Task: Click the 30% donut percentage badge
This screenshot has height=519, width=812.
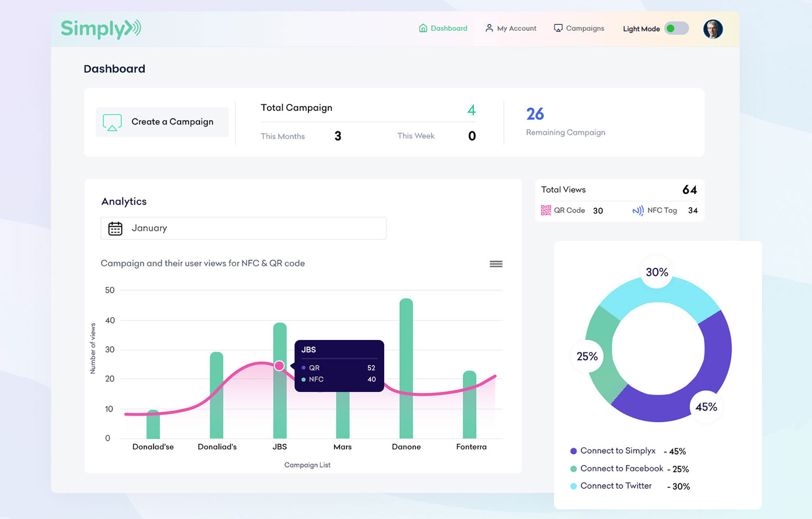Action: tap(657, 272)
